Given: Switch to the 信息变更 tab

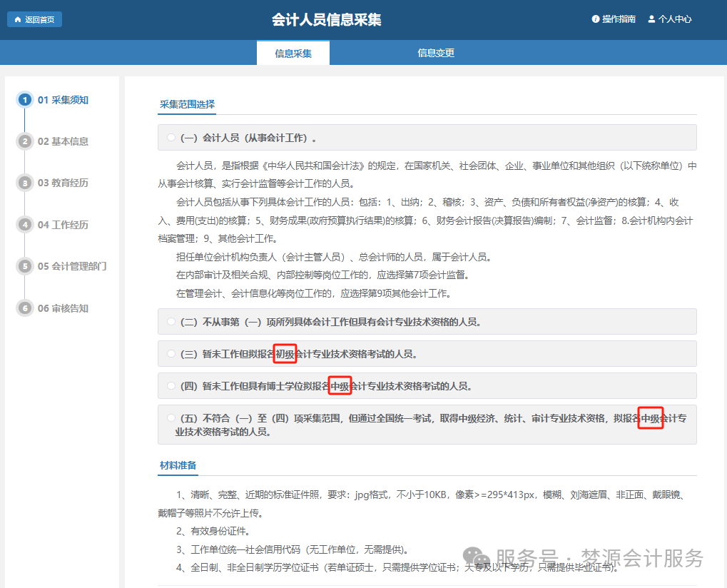Looking at the screenshot, I should pos(435,52).
